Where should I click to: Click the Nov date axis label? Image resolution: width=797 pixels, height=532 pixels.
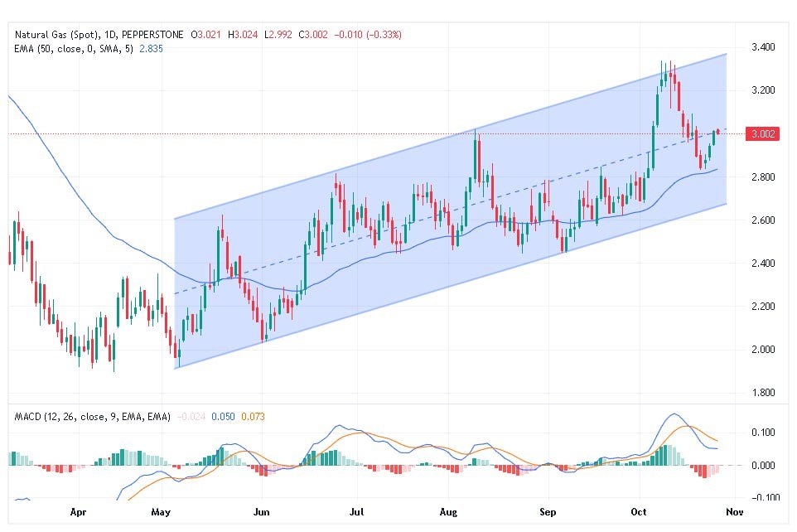click(735, 512)
